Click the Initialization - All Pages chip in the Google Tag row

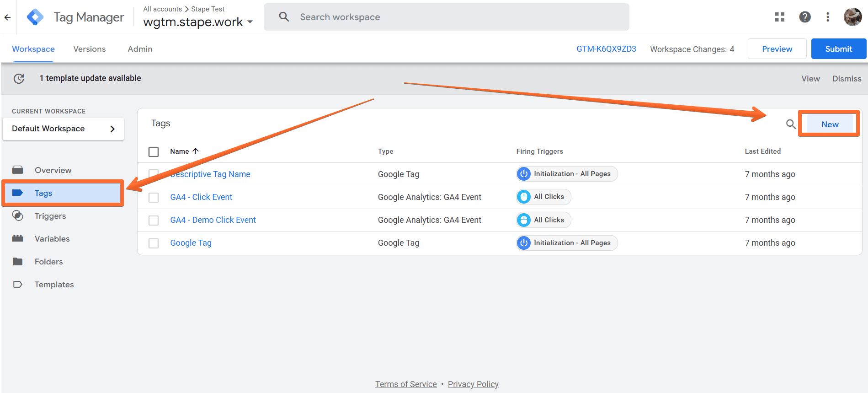pyautogui.click(x=567, y=243)
